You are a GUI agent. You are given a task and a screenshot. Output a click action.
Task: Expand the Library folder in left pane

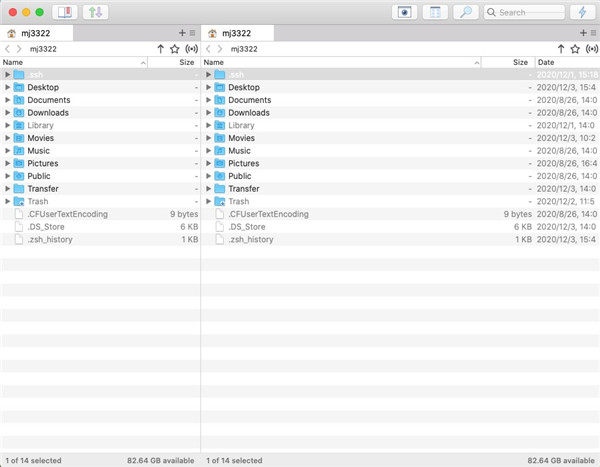(8, 125)
